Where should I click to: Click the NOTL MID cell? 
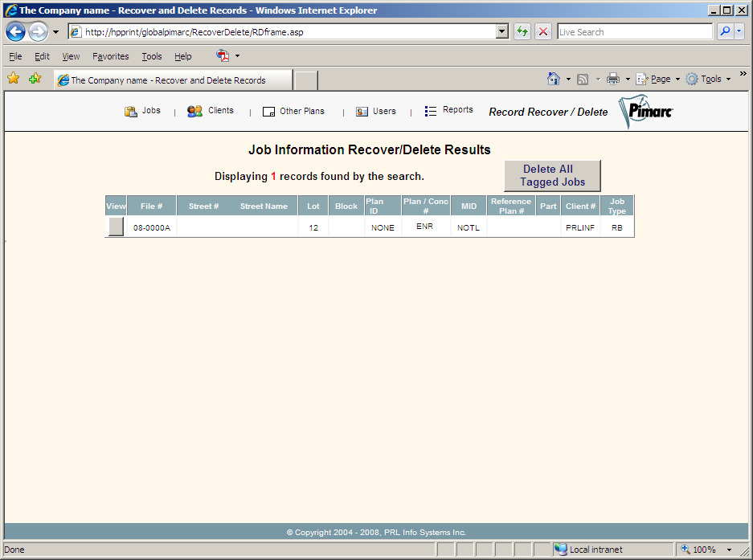click(x=469, y=227)
